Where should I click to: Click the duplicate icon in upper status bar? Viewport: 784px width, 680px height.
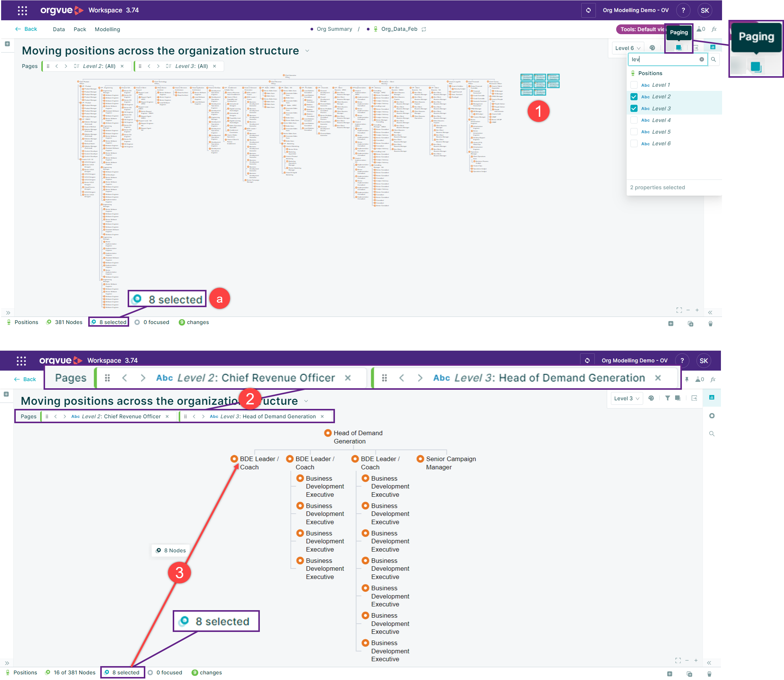pyautogui.click(x=690, y=324)
